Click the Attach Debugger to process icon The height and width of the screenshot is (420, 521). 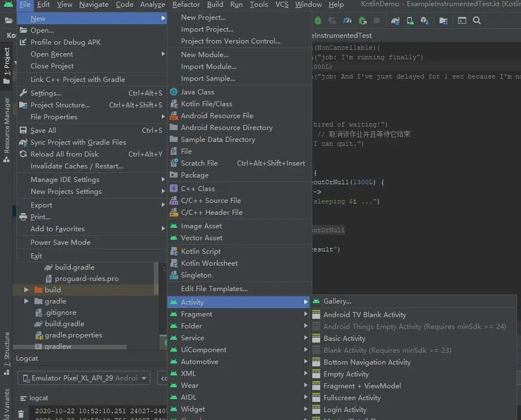[362, 20]
